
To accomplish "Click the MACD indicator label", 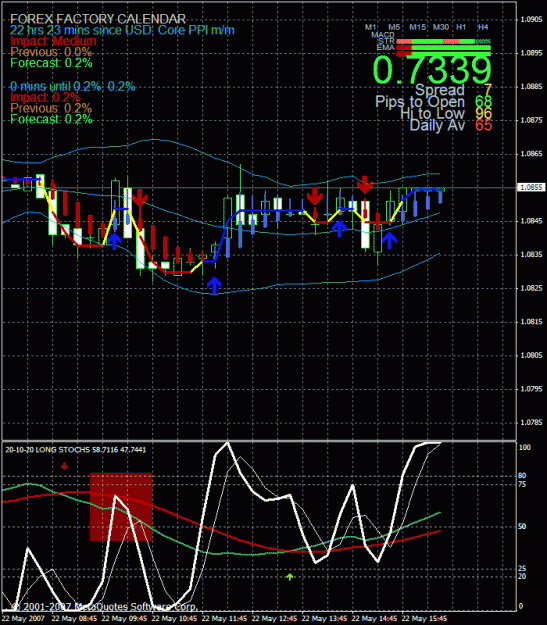I will (383, 35).
